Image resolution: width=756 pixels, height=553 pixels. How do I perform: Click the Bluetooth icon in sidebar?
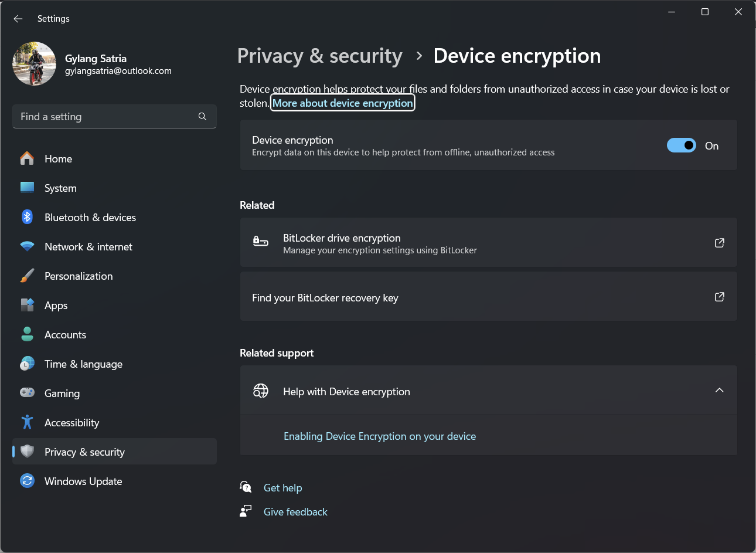point(27,217)
